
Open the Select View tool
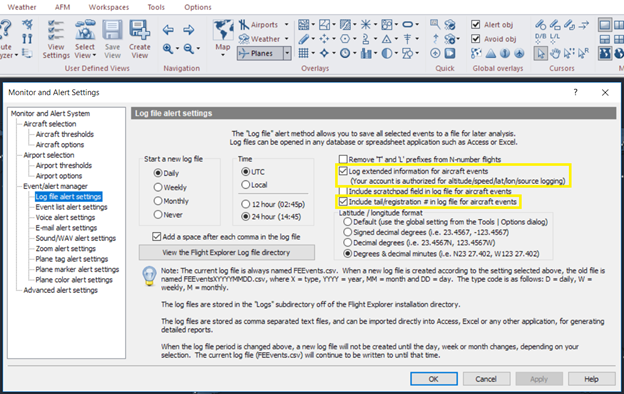click(85, 39)
